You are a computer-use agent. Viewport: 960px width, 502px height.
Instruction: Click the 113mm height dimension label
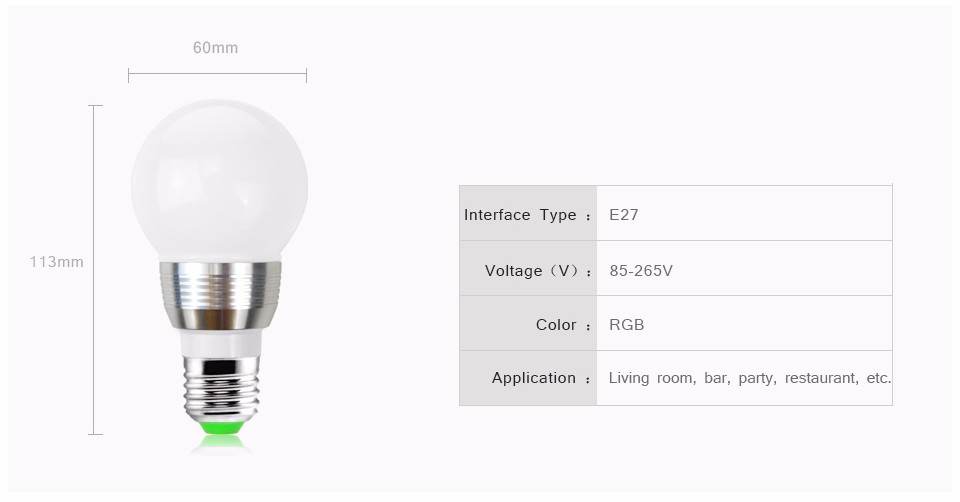pyautogui.click(x=56, y=262)
